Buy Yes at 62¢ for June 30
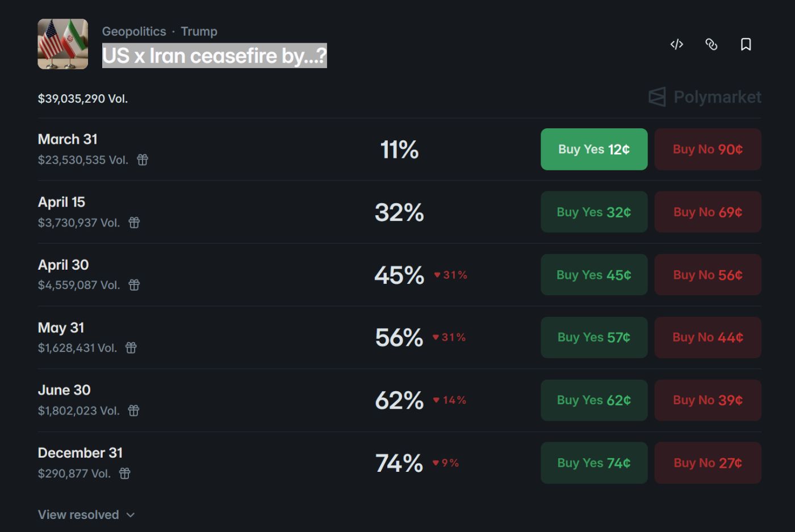 pos(594,400)
